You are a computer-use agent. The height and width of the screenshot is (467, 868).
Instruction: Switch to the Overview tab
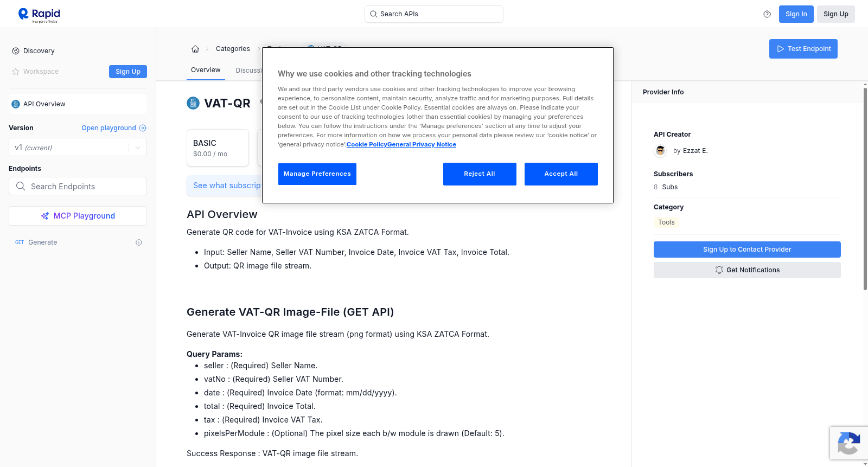point(206,70)
